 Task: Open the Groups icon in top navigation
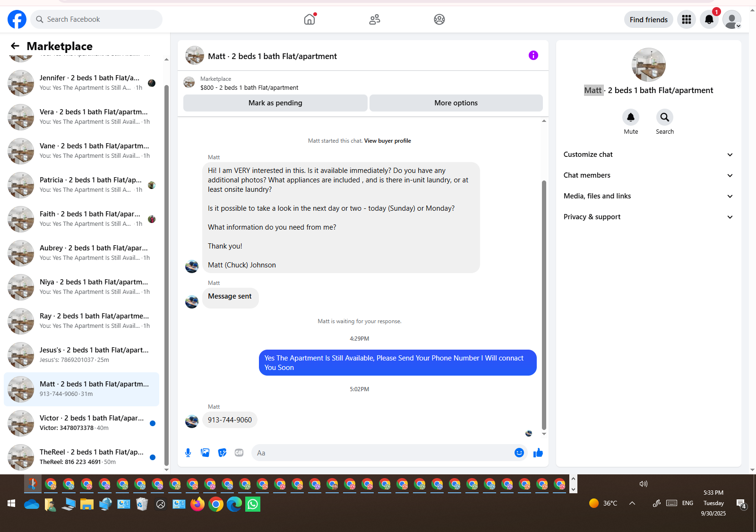(x=439, y=19)
